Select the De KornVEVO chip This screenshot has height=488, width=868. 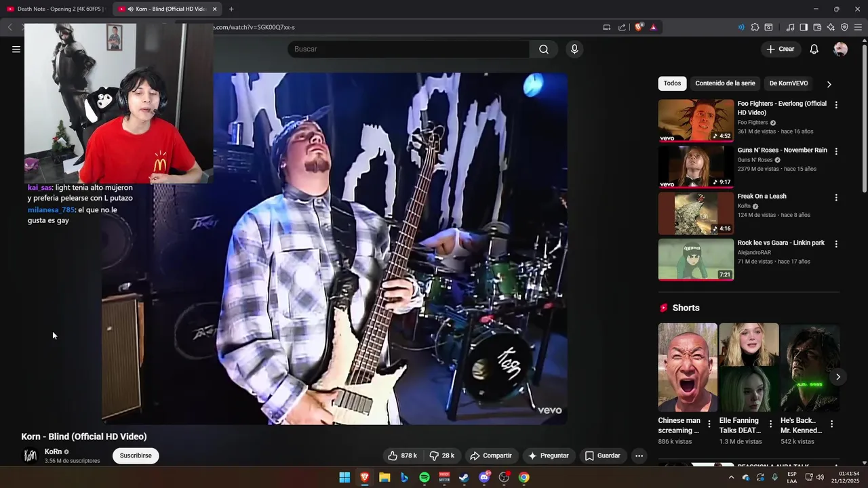789,83
